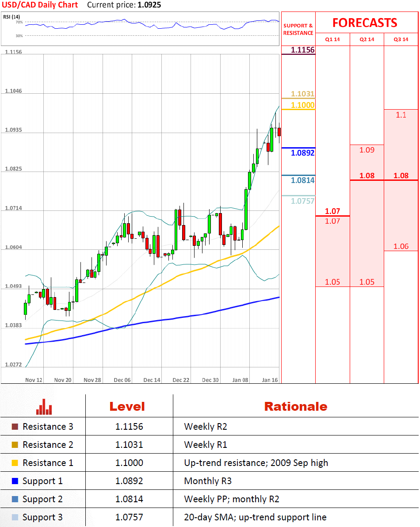Click the 1.05 value in Q2 14 column
This screenshot has width=420, height=527.
coord(367,282)
